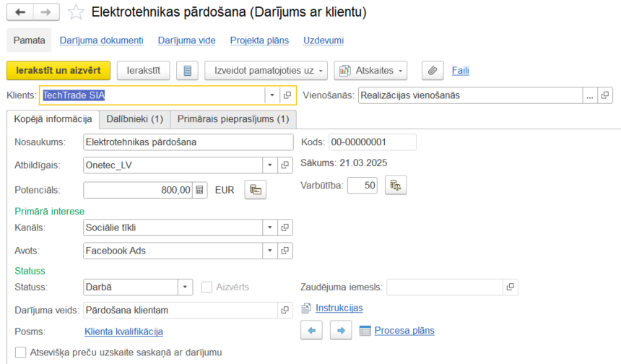Click the probability calculation icon next to Varbūtība

pyautogui.click(x=396, y=186)
